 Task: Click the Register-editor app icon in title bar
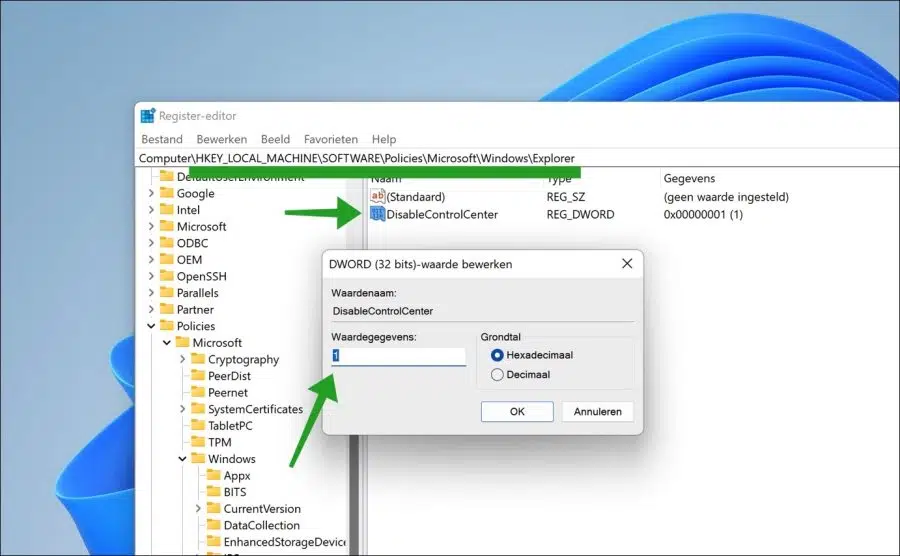[x=148, y=116]
